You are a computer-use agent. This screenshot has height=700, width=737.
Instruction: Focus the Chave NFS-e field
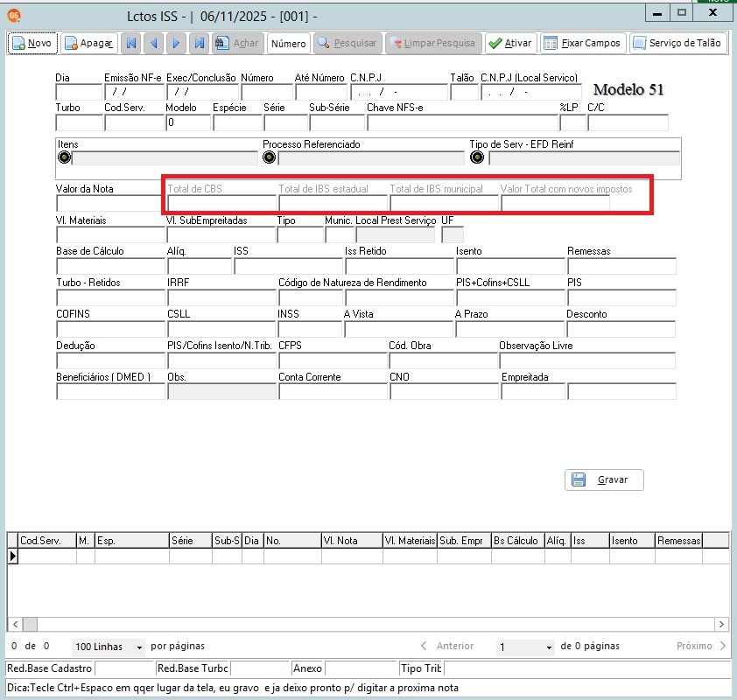pyautogui.click(x=463, y=122)
